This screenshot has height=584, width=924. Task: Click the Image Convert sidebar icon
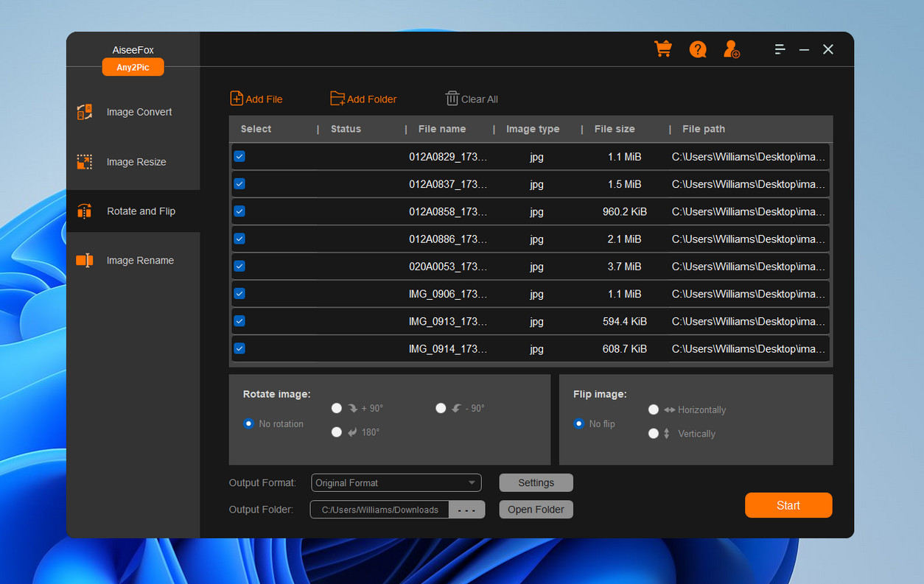85,112
